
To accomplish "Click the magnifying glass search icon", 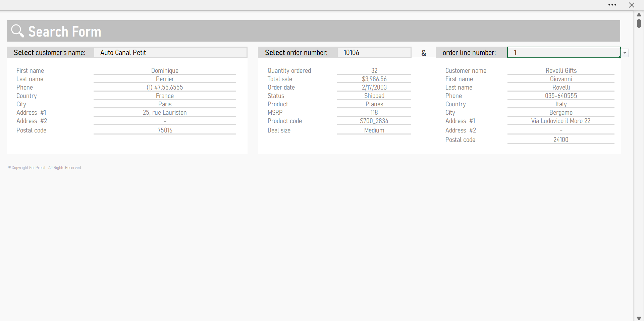I will point(17,31).
